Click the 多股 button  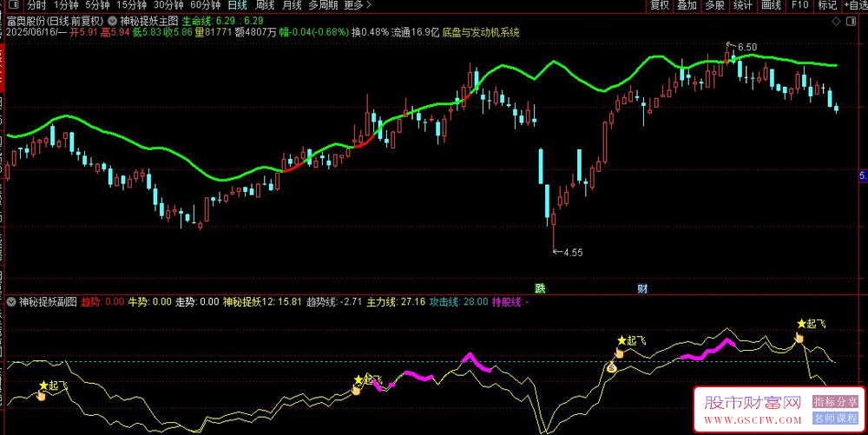(x=714, y=5)
